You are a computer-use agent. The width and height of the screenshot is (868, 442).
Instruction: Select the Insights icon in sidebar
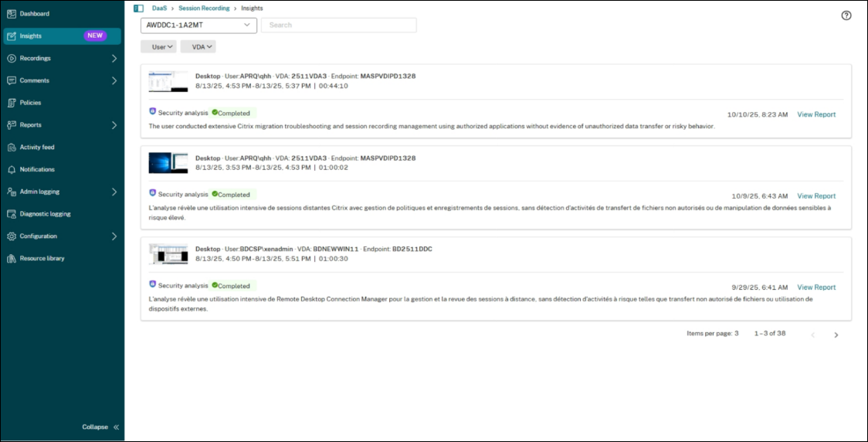tap(11, 36)
